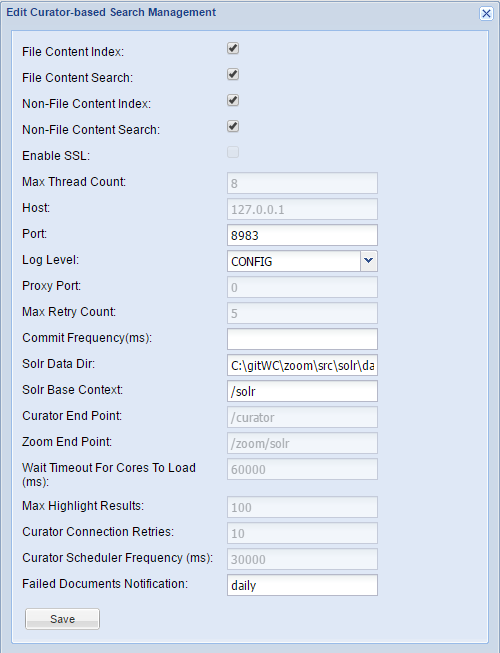Focus the Port input field showing 8983
Image resolution: width=500 pixels, height=653 pixels.
[x=302, y=235]
